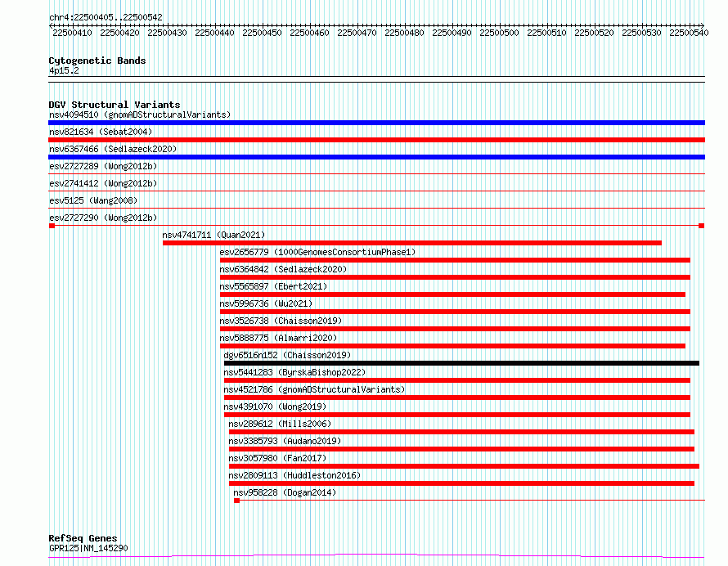Click the blue bar of nsv4094510
Image resolution: width=728 pixels, height=566 pixels.
tap(376, 123)
